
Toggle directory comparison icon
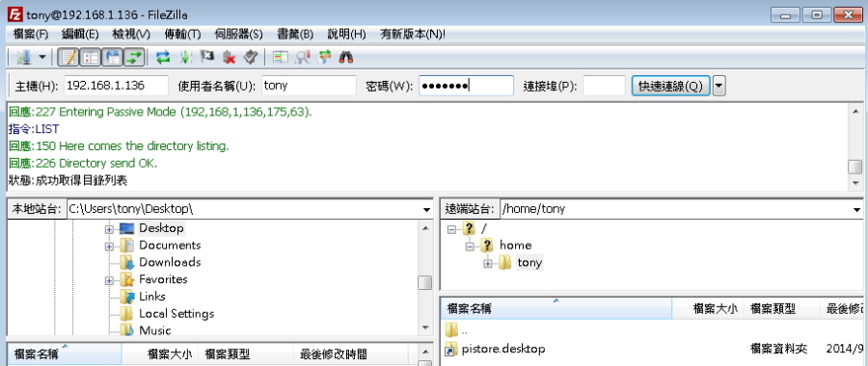(303, 57)
